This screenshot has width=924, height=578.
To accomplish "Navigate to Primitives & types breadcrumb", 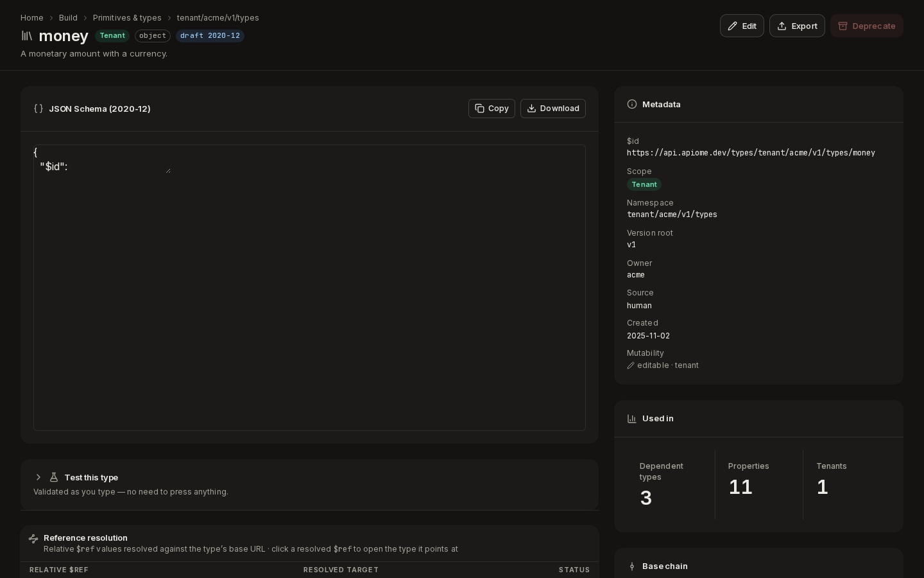I will [127, 18].
